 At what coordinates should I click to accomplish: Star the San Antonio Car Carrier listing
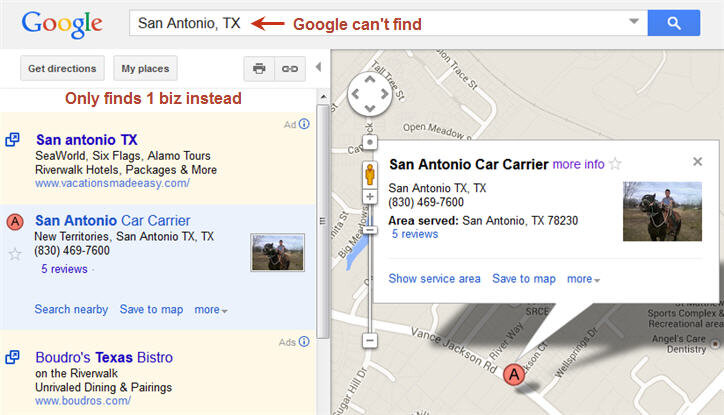15,254
